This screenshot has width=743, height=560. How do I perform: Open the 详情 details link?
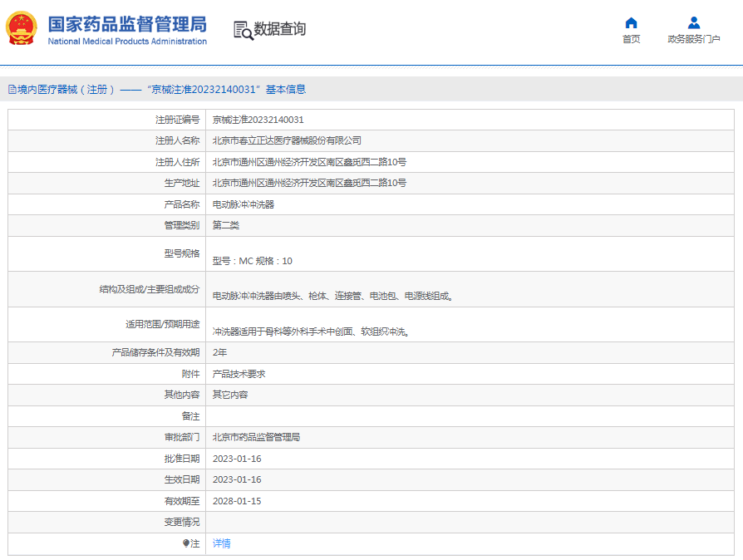coord(221,543)
